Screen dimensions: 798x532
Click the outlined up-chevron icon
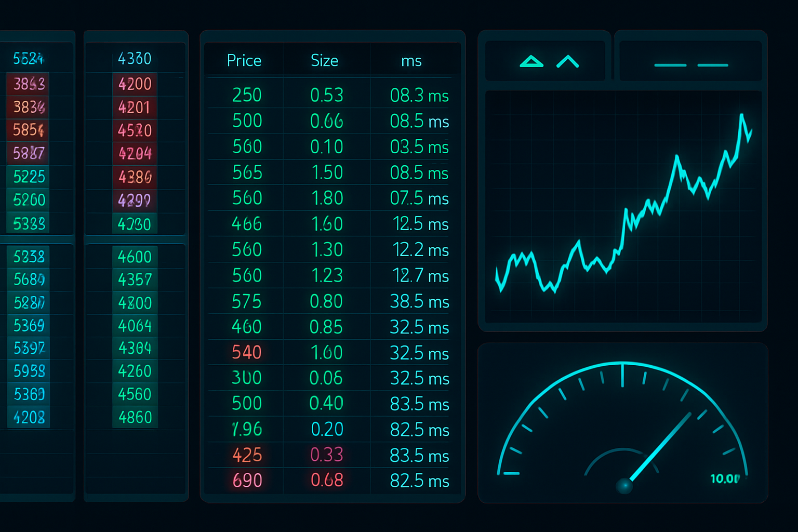(567, 62)
